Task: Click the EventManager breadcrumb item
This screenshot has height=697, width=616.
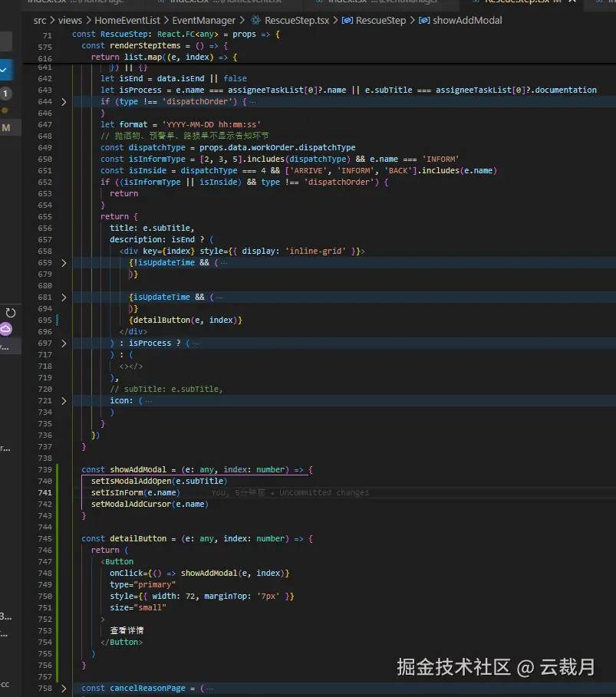Action: (203, 21)
